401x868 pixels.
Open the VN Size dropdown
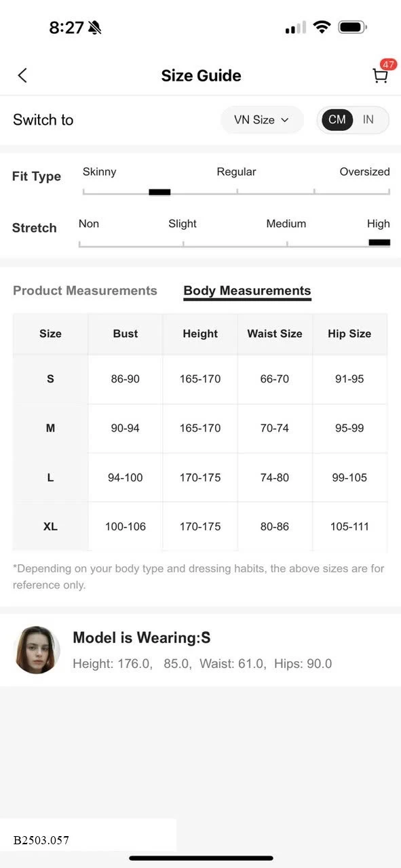coord(262,119)
